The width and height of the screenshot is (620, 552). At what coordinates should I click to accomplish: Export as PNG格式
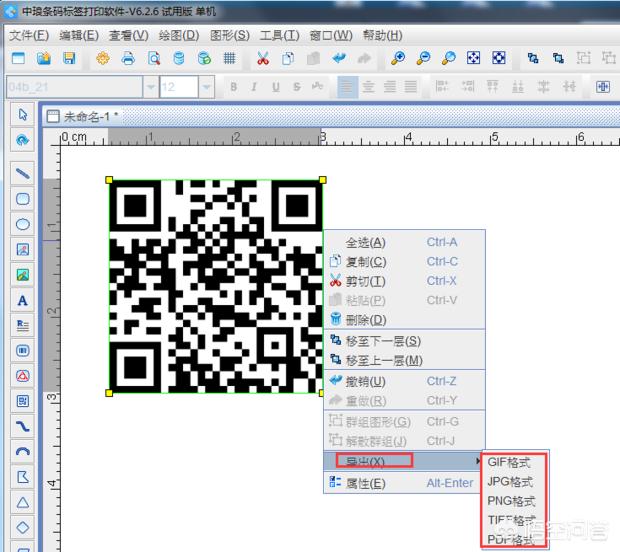tap(513, 501)
